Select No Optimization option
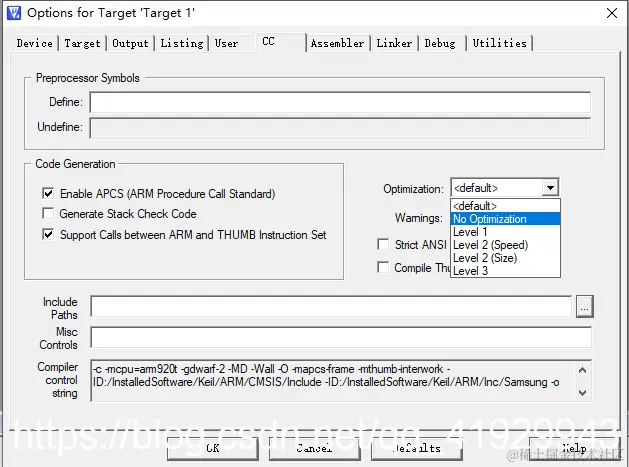This screenshot has height=467, width=629. click(x=505, y=219)
